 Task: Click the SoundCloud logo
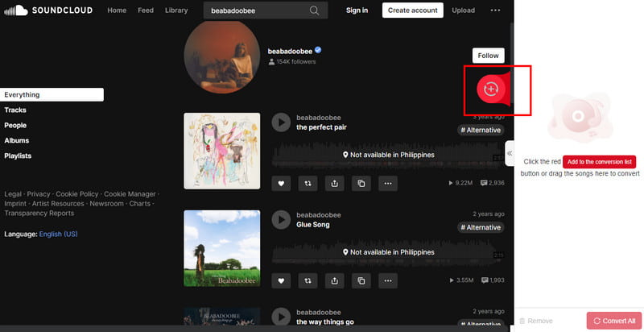point(48,10)
